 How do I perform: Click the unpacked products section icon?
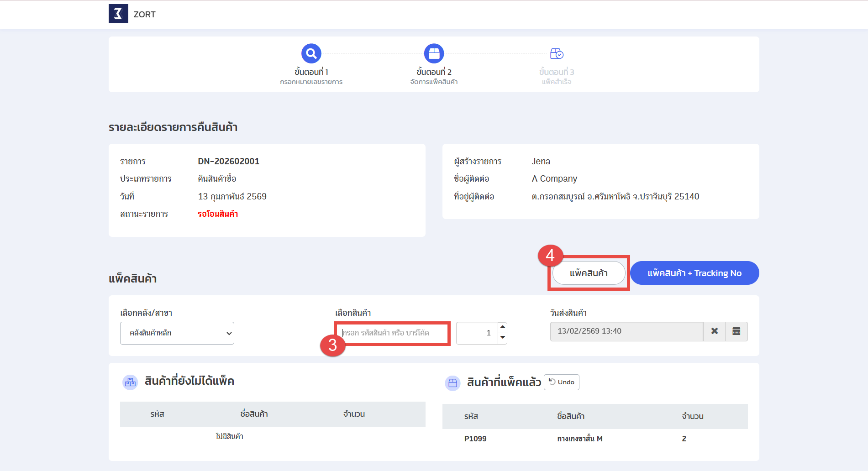[130, 382]
